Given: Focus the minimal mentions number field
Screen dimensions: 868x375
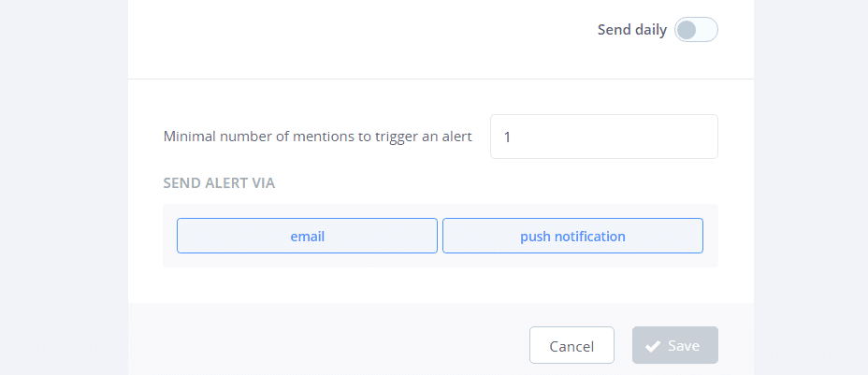Looking at the screenshot, I should 603,137.
